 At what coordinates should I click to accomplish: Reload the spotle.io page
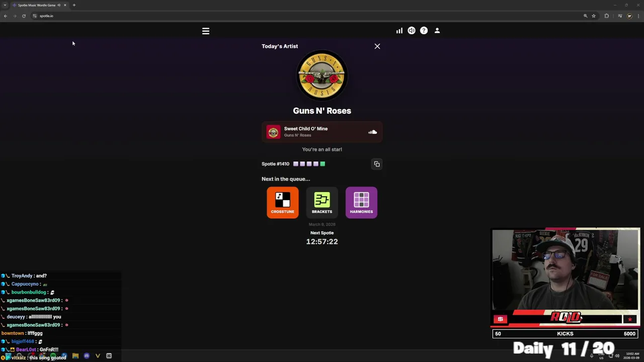(24, 16)
